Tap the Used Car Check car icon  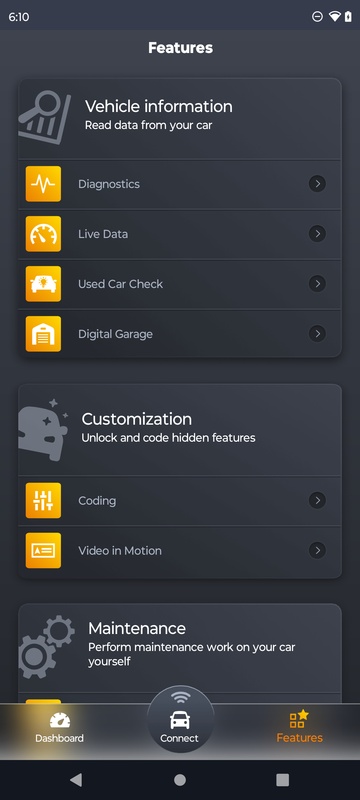pyautogui.click(x=43, y=284)
